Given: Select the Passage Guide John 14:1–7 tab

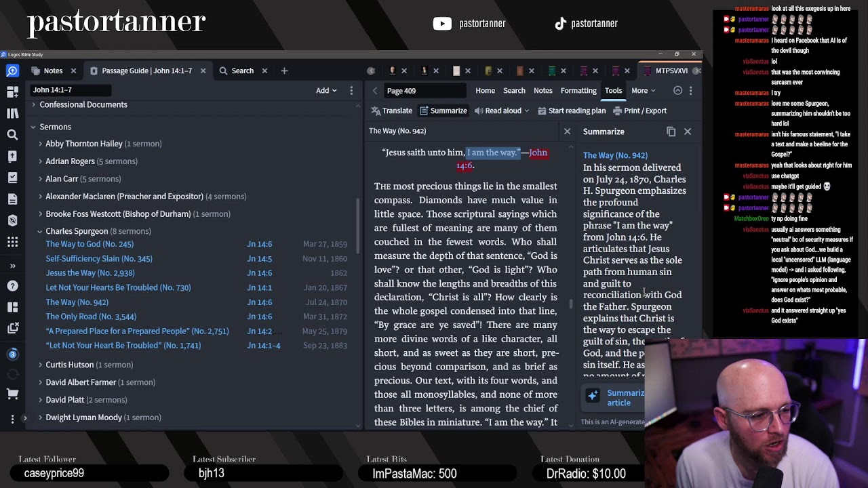Looking at the screenshot, I should point(141,70).
